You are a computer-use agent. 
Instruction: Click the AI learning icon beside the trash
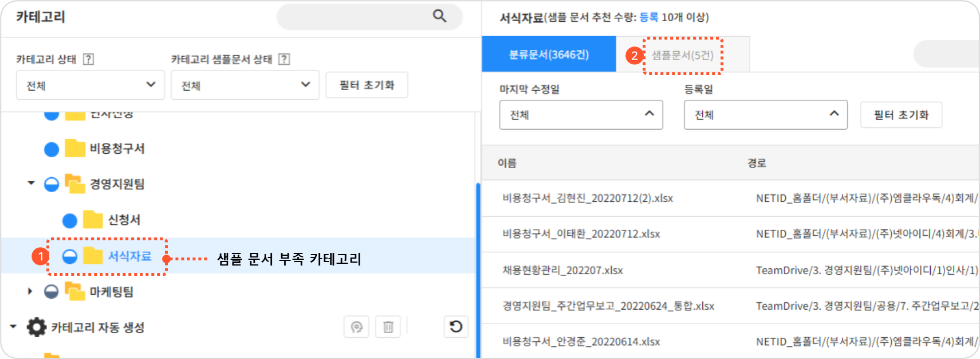coord(356,327)
